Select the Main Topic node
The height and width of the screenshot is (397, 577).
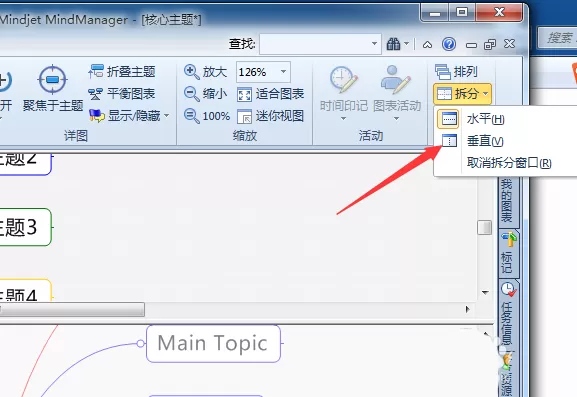coord(213,344)
